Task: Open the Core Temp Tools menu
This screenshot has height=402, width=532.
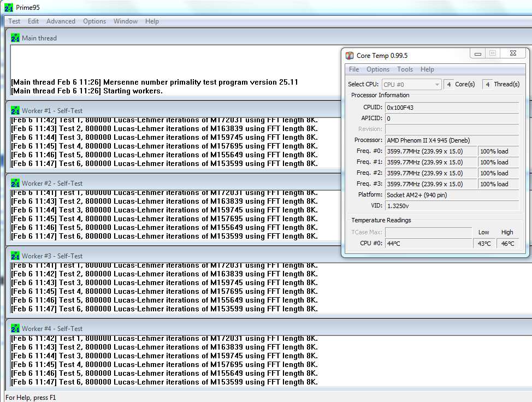Action: pyautogui.click(x=405, y=69)
